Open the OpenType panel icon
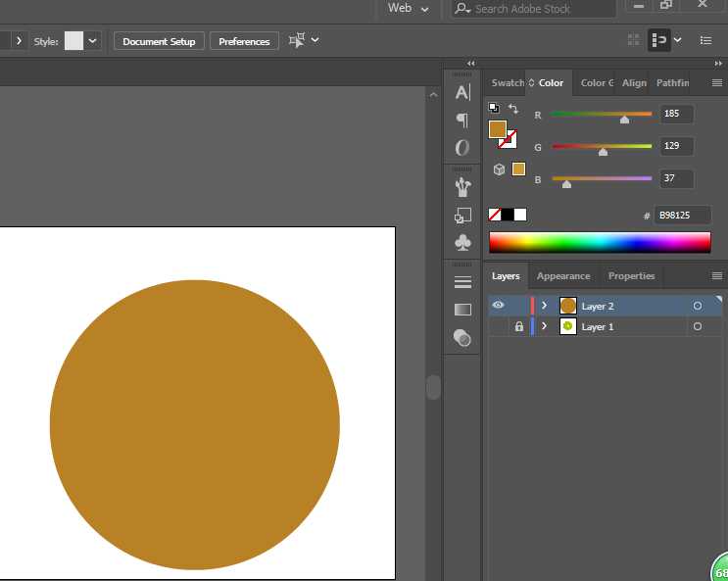The image size is (728, 581). point(462,148)
